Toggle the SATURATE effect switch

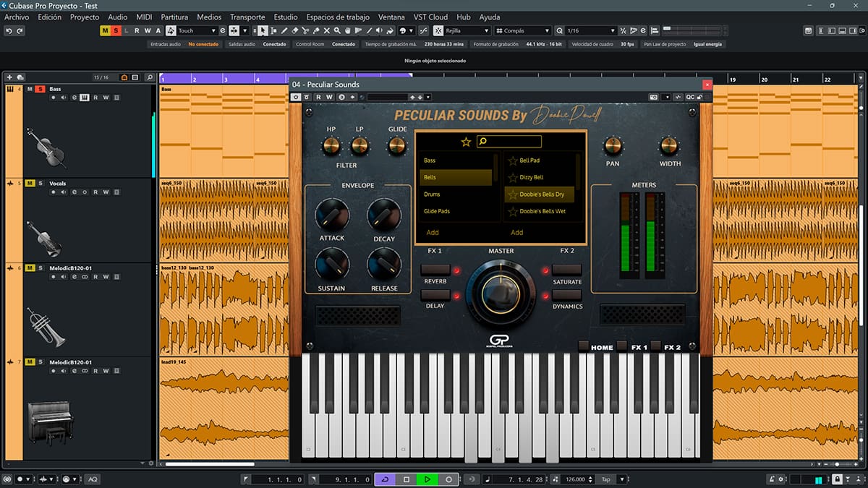coord(566,270)
